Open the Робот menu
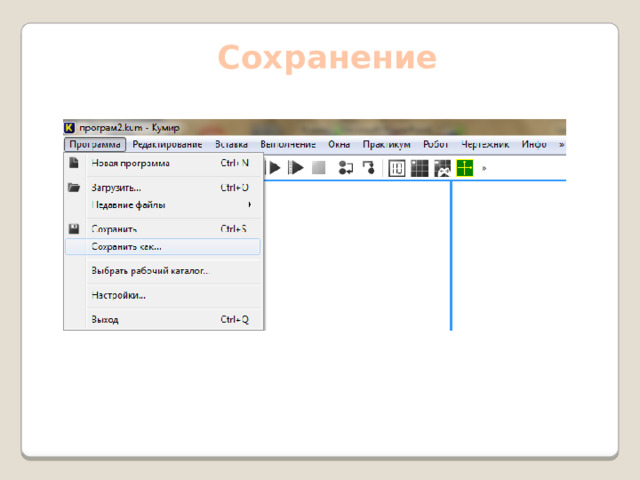The width and height of the screenshot is (640, 480). 436,144
